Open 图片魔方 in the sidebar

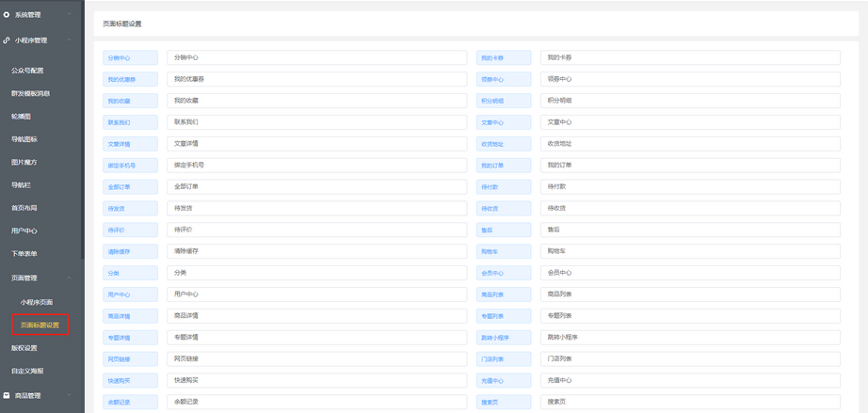24,162
